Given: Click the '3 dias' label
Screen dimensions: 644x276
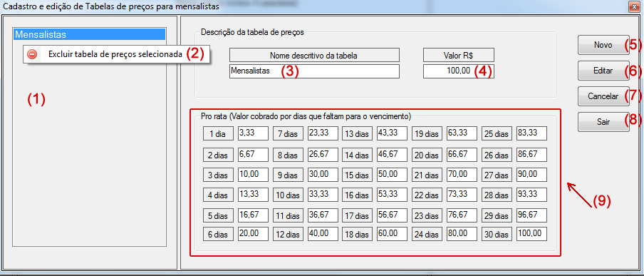Looking at the screenshot, I should pos(218,175).
